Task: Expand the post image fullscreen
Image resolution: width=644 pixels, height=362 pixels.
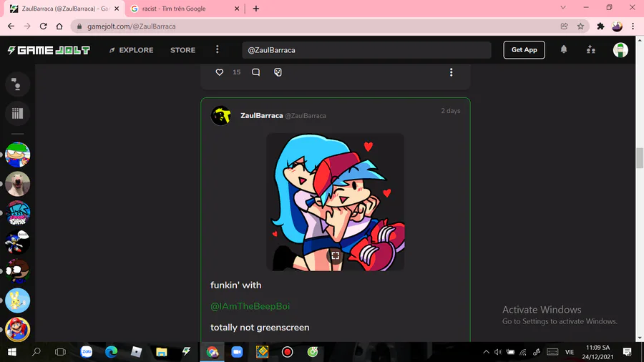Action: point(335,255)
